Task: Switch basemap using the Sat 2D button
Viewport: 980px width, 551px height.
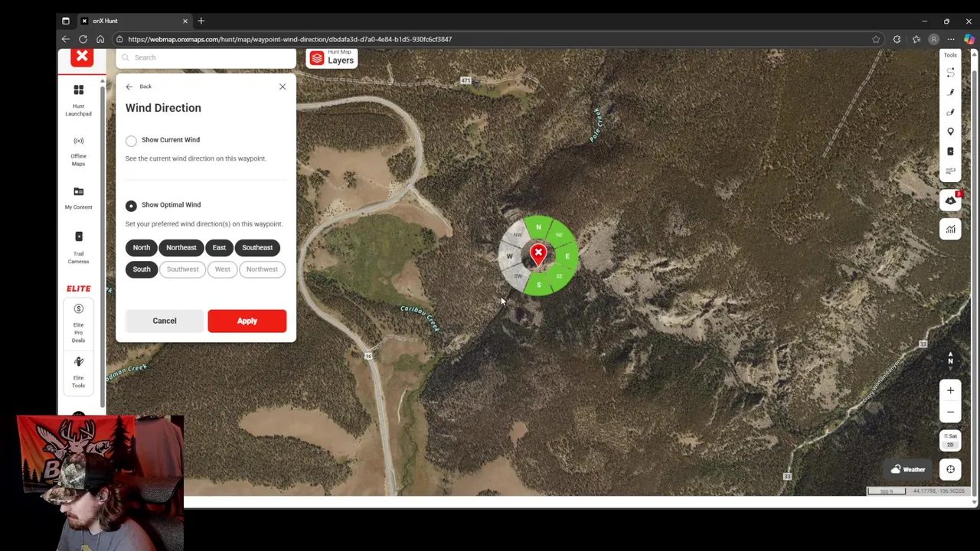Action: (x=950, y=440)
